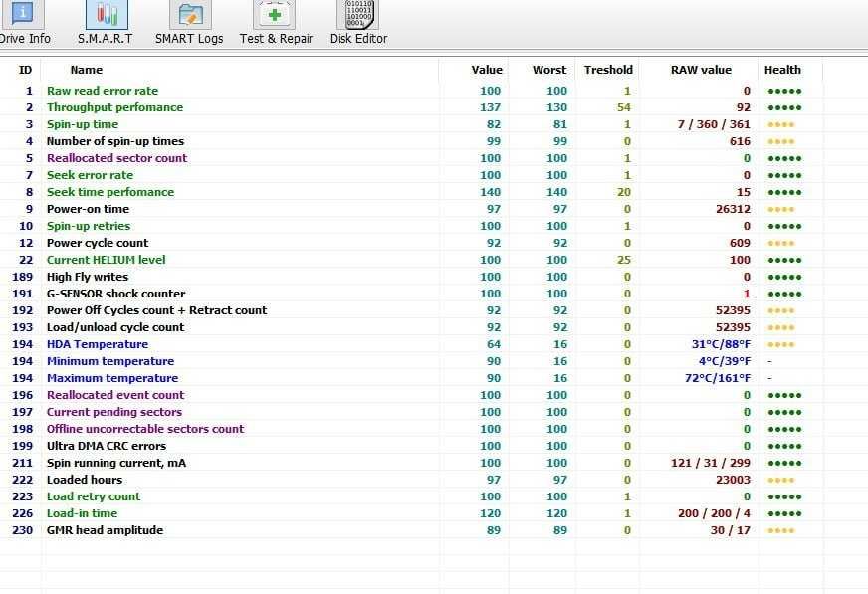Viewport: 868px width, 594px height.
Task: Click the Treshold column header
Action: click(608, 70)
